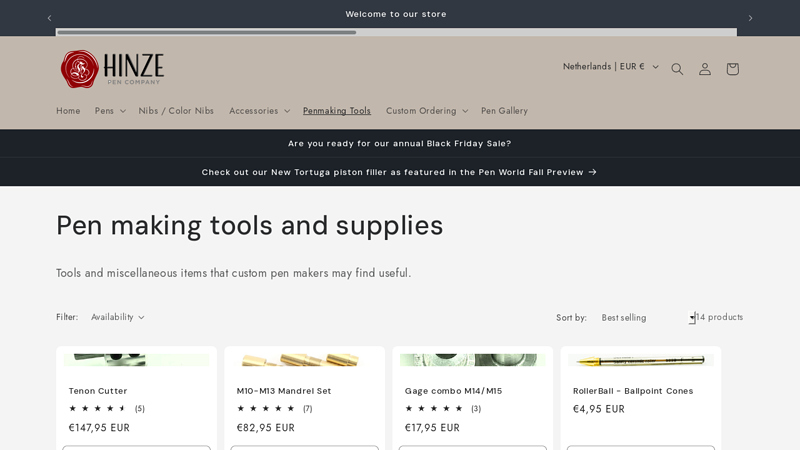
Task: Click the price €147,95 EUR
Action: coord(99,428)
